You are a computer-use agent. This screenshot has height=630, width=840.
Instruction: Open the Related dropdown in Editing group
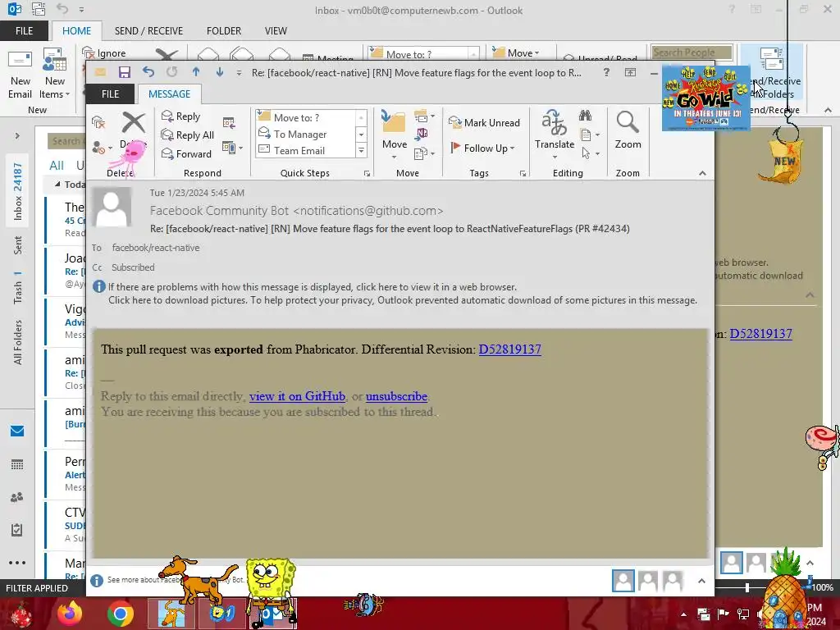590,135
